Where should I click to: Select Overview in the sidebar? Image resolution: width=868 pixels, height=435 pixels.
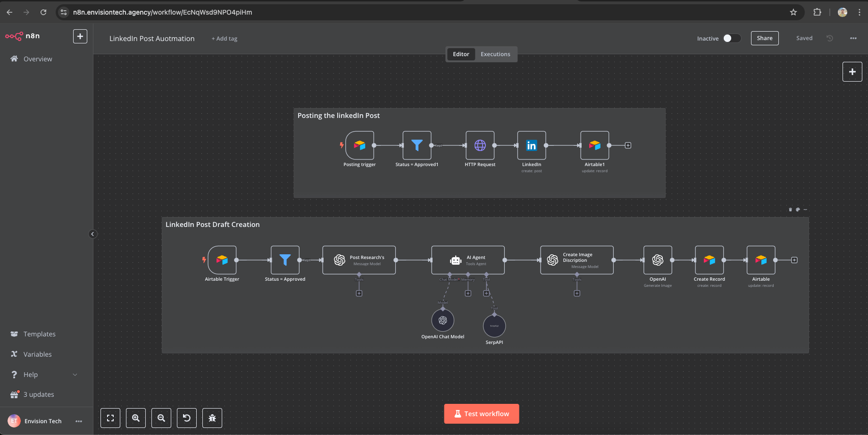[x=38, y=59]
